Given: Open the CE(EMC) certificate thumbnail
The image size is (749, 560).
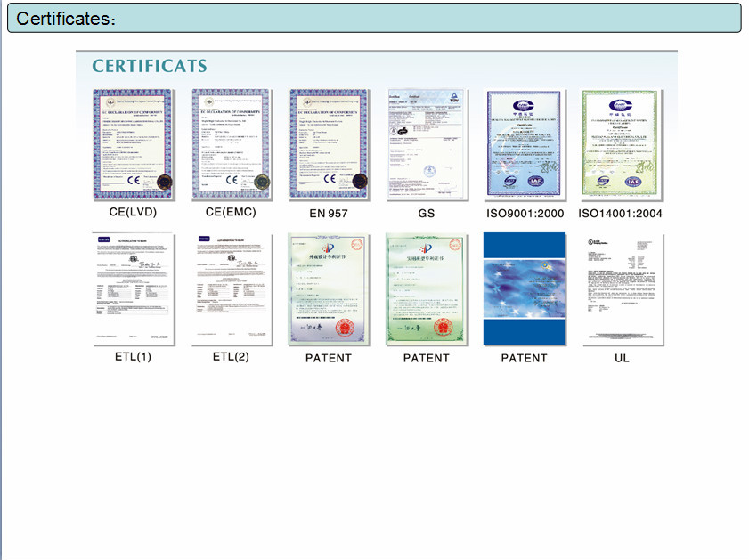Looking at the screenshot, I should (232, 143).
